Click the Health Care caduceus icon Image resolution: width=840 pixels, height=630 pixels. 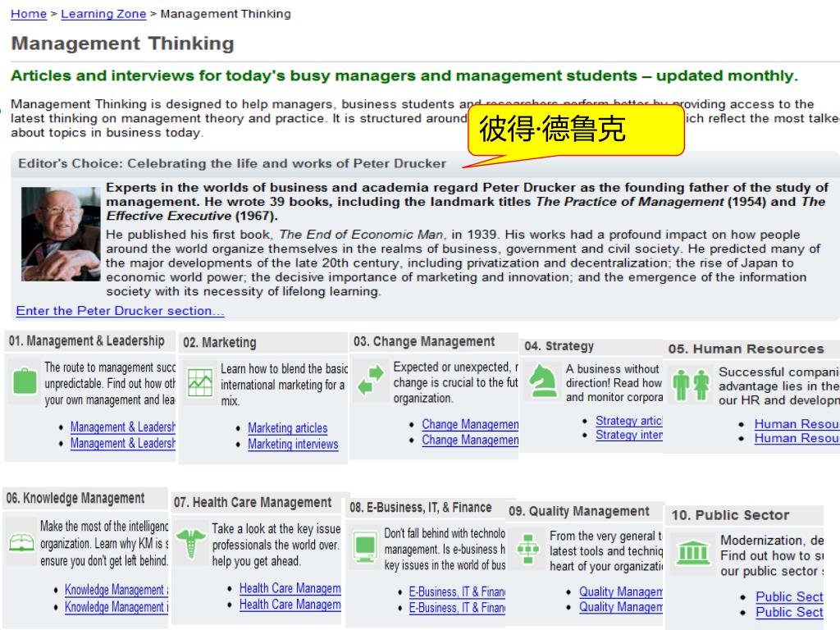[191, 543]
